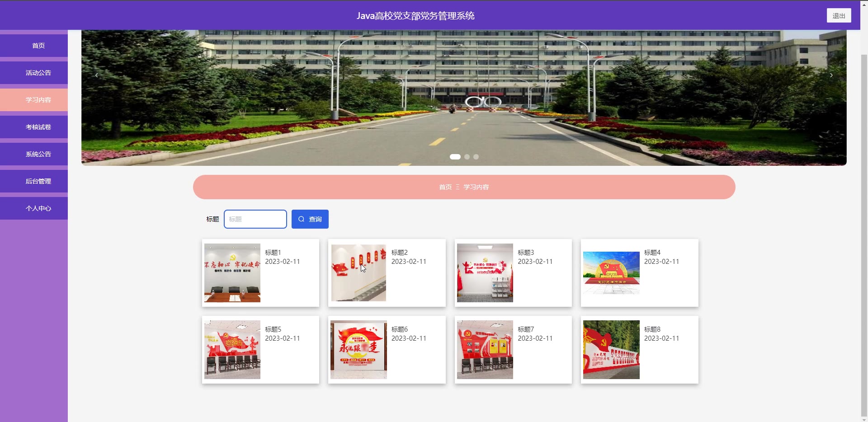Click the 标题8 title text
Image resolution: width=868 pixels, height=422 pixels.
[x=652, y=329]
